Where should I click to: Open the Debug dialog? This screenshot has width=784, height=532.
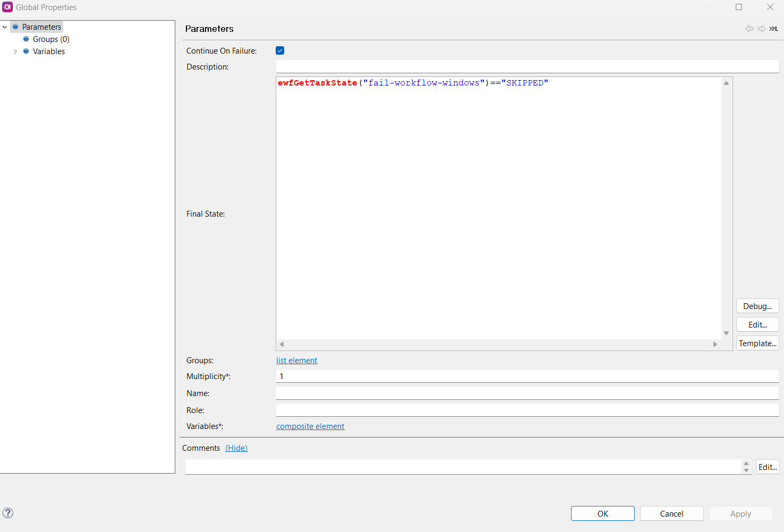pyautogui.click(x=757, y=306)
